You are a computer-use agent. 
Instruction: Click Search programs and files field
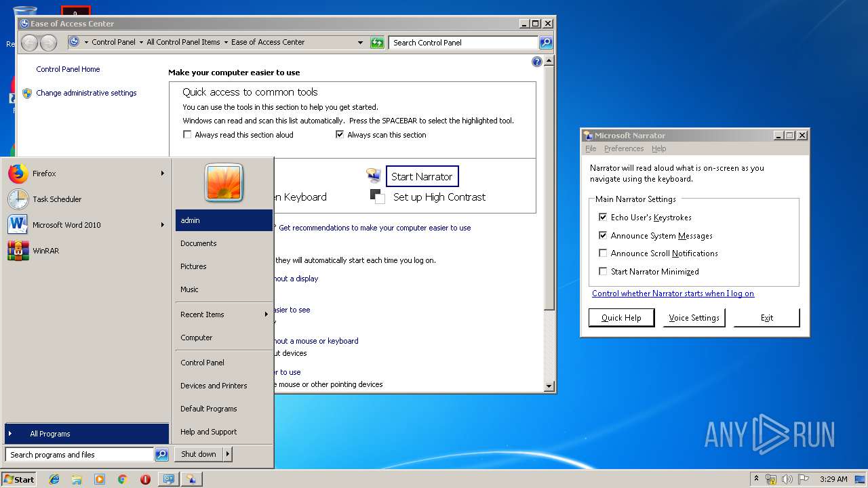pos(80,455)
